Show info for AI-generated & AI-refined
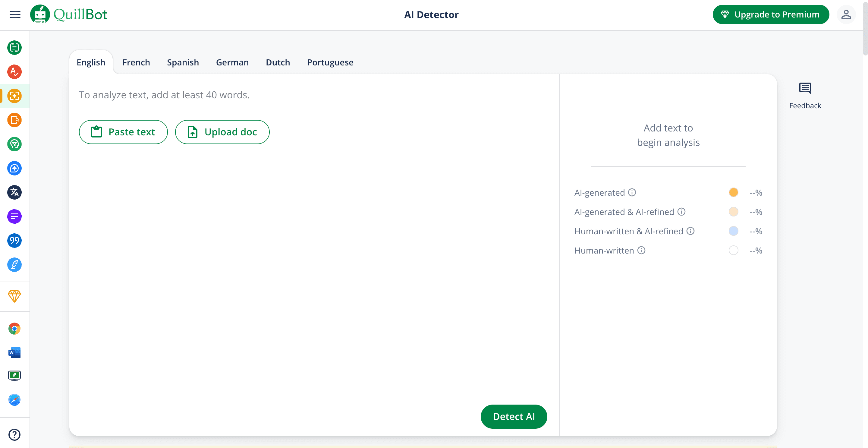 pyautogui.click(x=681, y=211)
